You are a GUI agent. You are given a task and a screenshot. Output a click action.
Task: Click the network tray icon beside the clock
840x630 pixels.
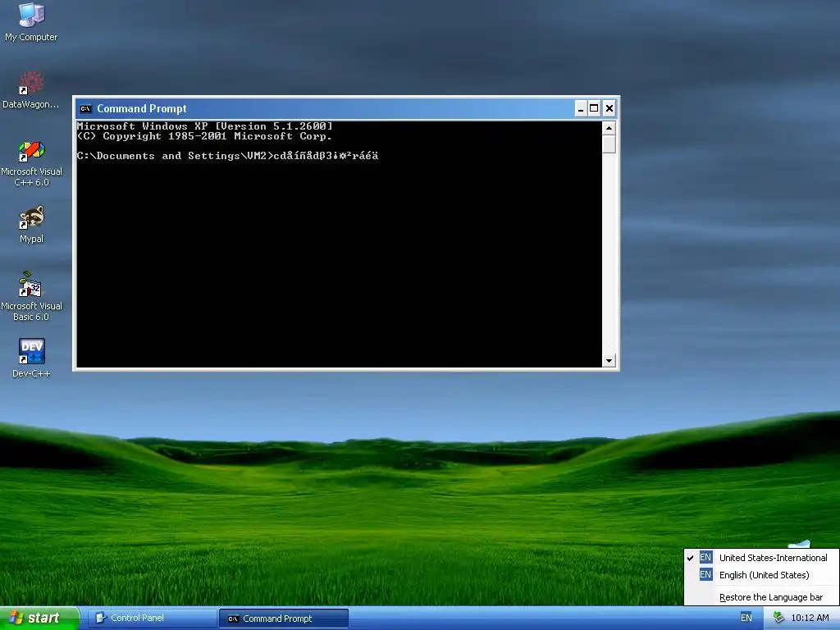pyautogui.click(x=779, y=619)
